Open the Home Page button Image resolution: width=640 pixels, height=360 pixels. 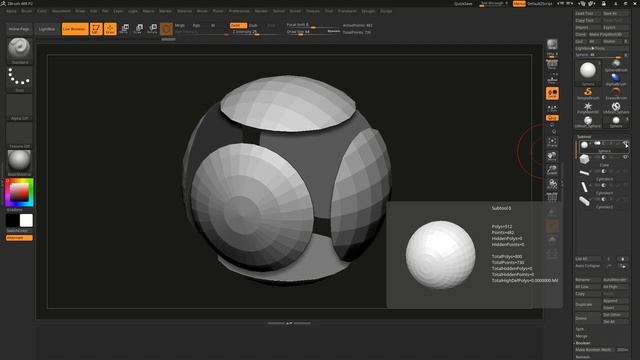coord(19,29)
